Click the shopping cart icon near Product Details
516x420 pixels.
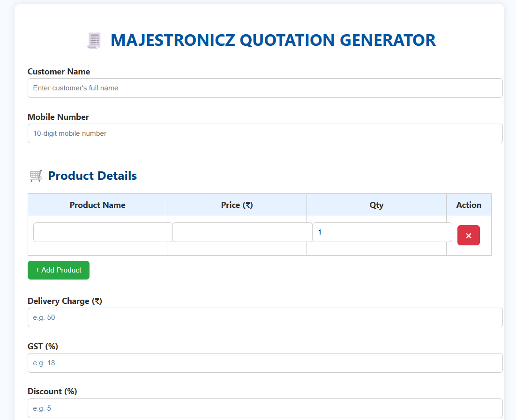pyautogui.click(x=36, y=176)
